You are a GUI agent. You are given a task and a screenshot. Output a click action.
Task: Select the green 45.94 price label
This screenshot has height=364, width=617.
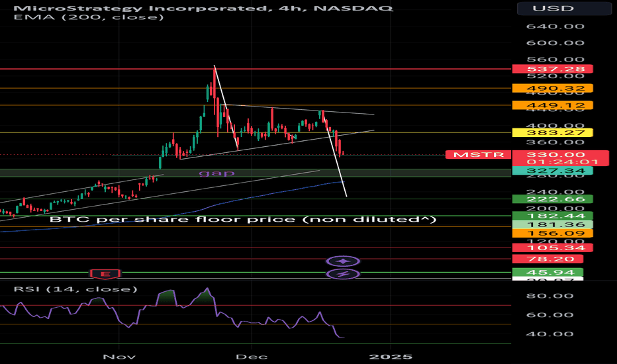[547, 272]
